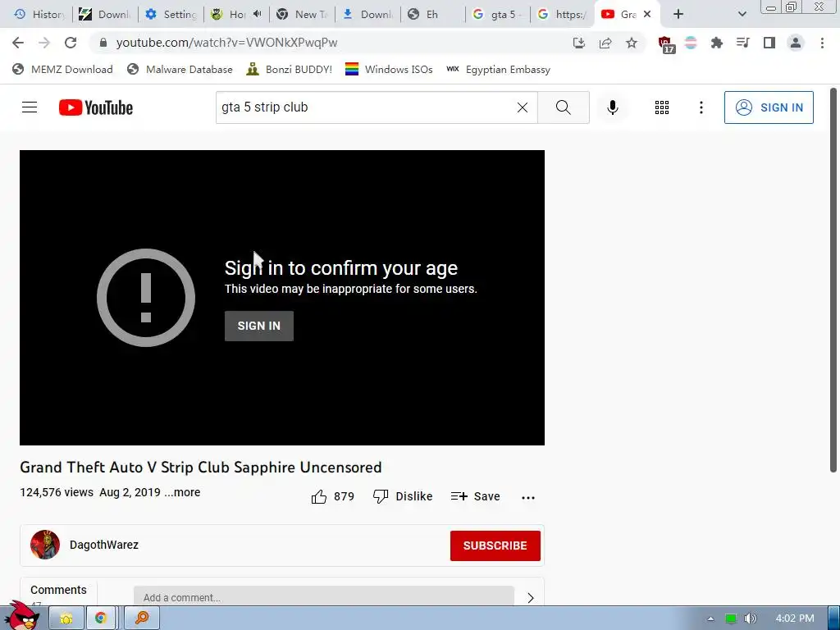This screenshot has height=630, width=840.
Task: Show hidden tray icons arrow
Action: tap(710, 619)
